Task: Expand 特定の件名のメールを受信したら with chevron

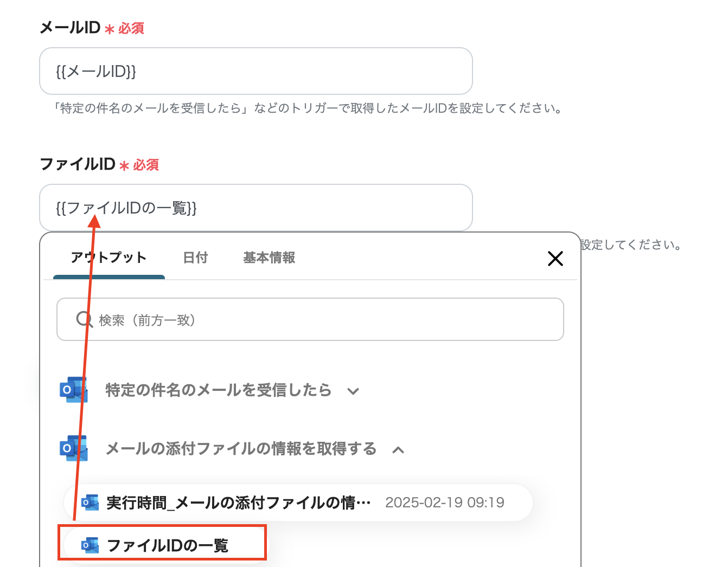Action: 353,391
